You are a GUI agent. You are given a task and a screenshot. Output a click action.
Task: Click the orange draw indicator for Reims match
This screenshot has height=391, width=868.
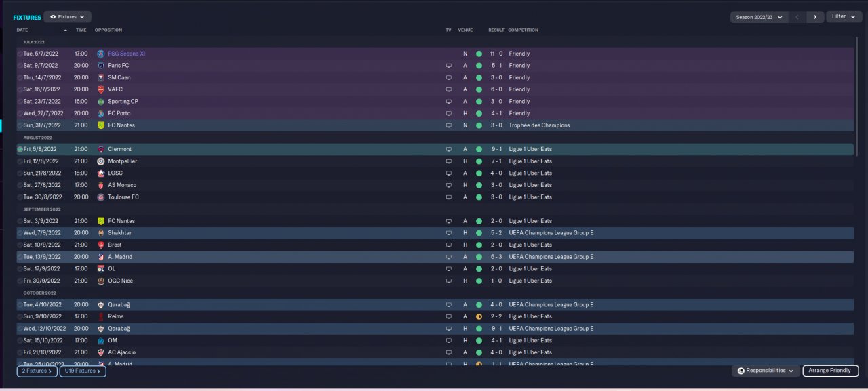pos(479,316)
